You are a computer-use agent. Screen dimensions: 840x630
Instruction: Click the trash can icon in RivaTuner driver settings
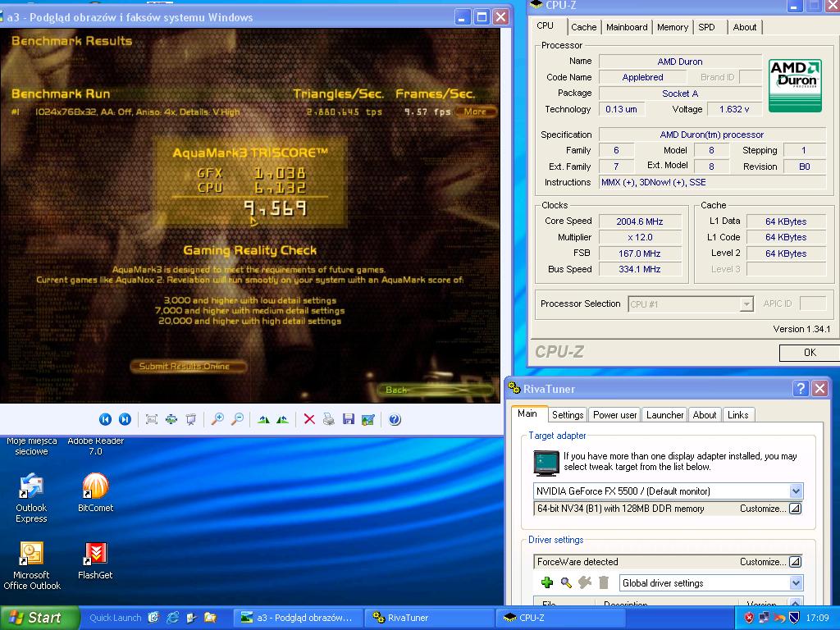click(x=604, y=582)
